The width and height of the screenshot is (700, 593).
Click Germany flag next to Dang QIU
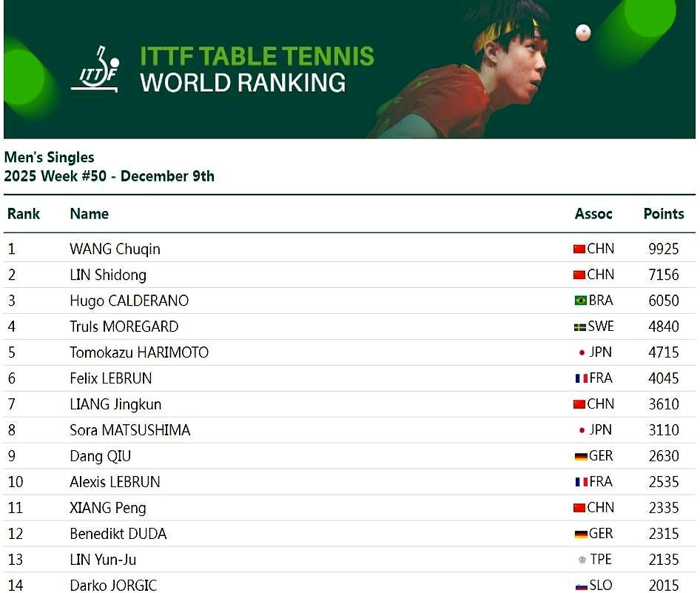581,457
